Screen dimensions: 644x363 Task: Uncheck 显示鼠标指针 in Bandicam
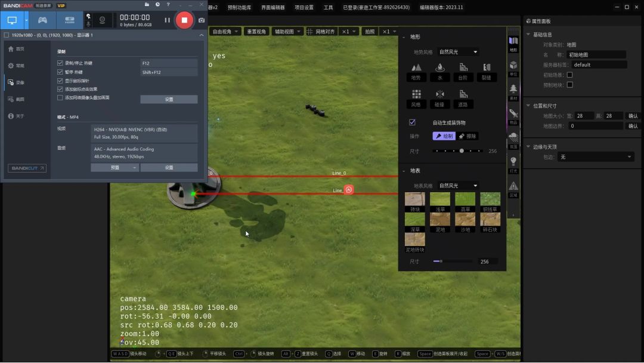click(x=60, y=81)
